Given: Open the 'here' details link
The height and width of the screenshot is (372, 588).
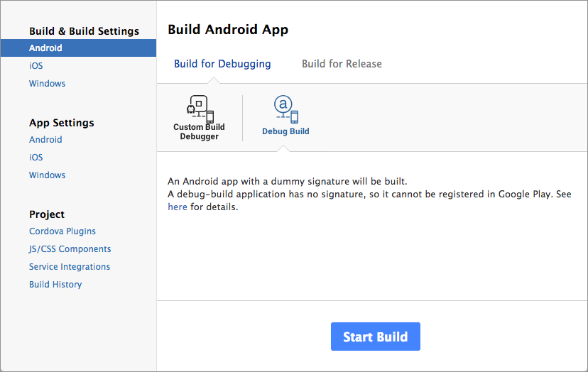Looking at the screenshot, I should tap(178, 207).
